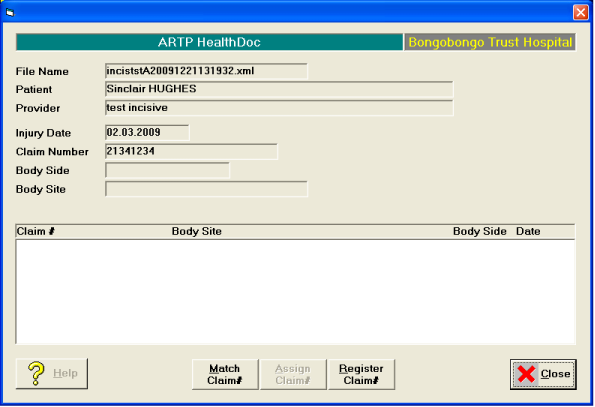Click the empty Body Side field
Image resolution: width=595 pixels, height=407 pixels.
(167, 170)
